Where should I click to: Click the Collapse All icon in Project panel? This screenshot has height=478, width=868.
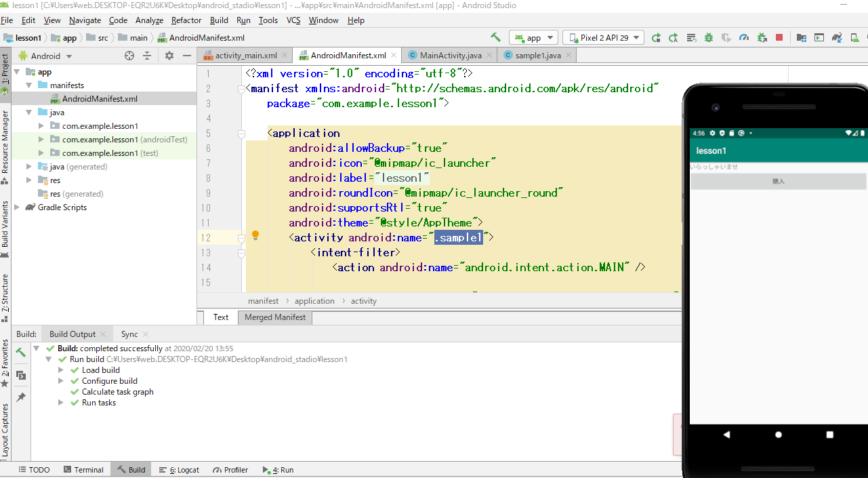click(x=146, y=56)
